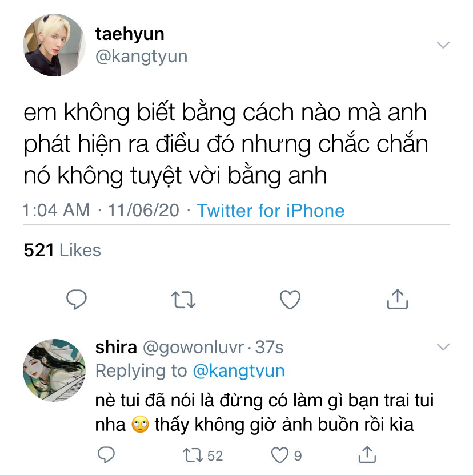Open @gowonluvr handle profile
The height and width of the screenshot is (476, 473).
pos(193,347)
